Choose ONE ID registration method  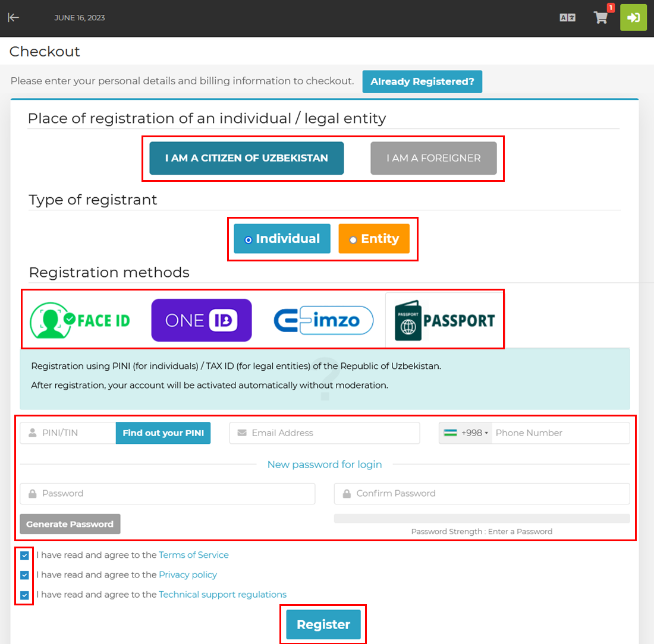click(202, 320)
